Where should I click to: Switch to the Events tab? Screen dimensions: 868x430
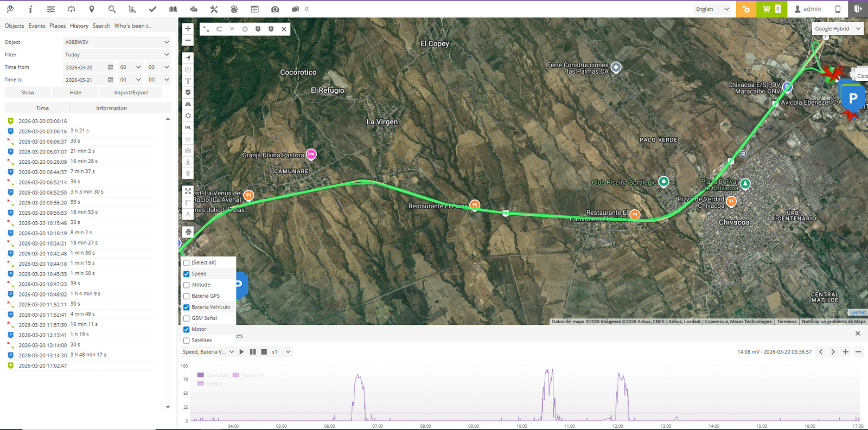pos(37,25)
